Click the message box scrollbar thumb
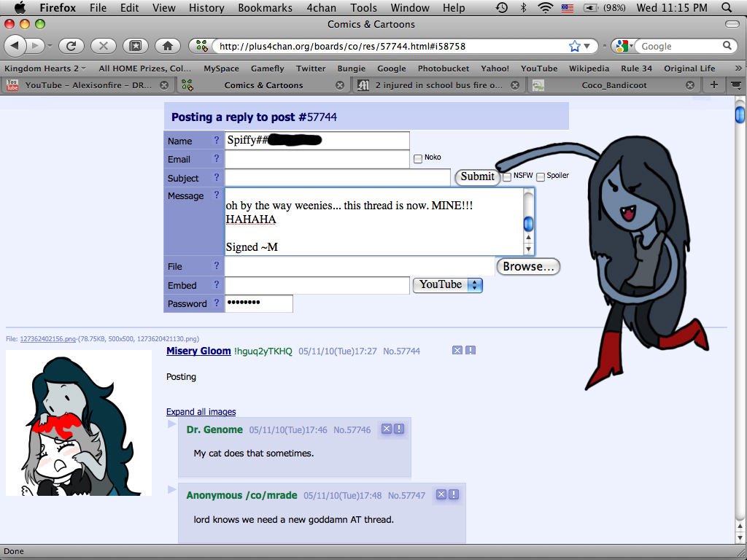 point(528,224)
